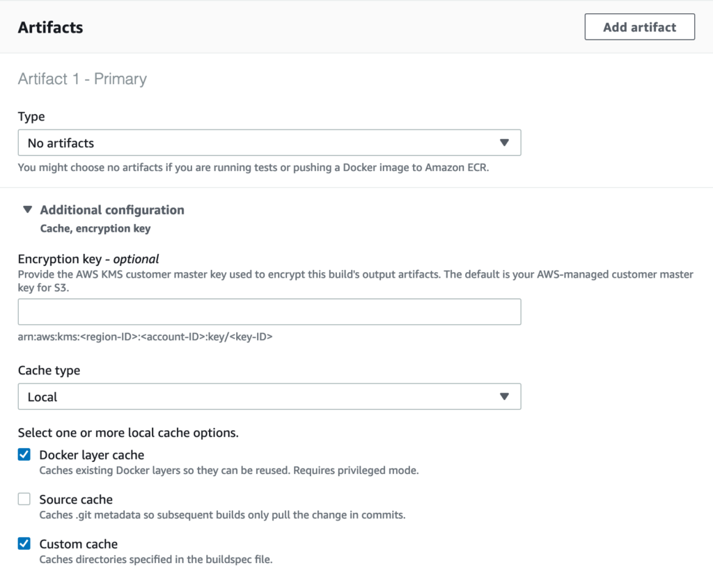Image resolution: width=713 pixels, height=588 pixels.
Task: Click the KMS ARN format hint text
Action: tap(145, 337)
